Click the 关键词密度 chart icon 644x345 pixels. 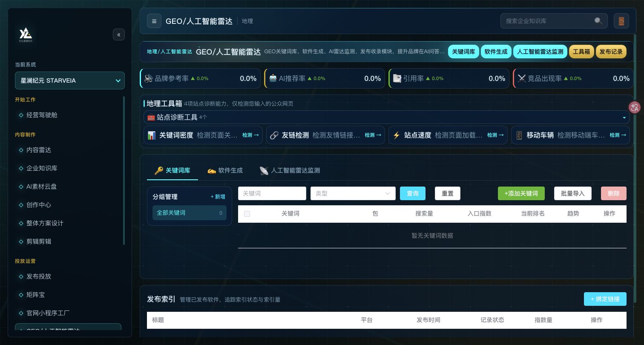tap(152, 135)
